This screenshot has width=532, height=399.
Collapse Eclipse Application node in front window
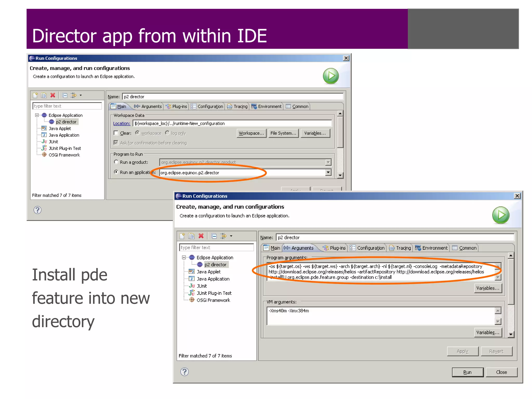(x=184, y=257)
